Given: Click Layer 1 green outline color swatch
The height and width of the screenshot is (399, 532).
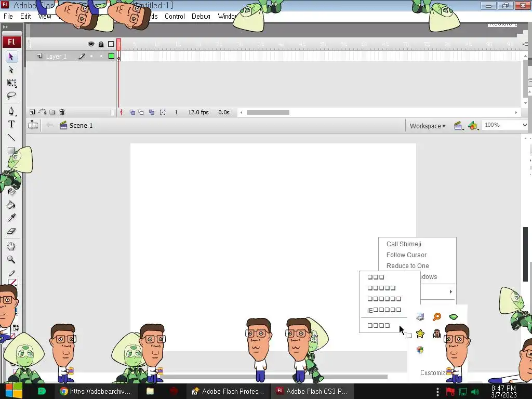Looking at the screenshot, I should (x=111, y=56).
